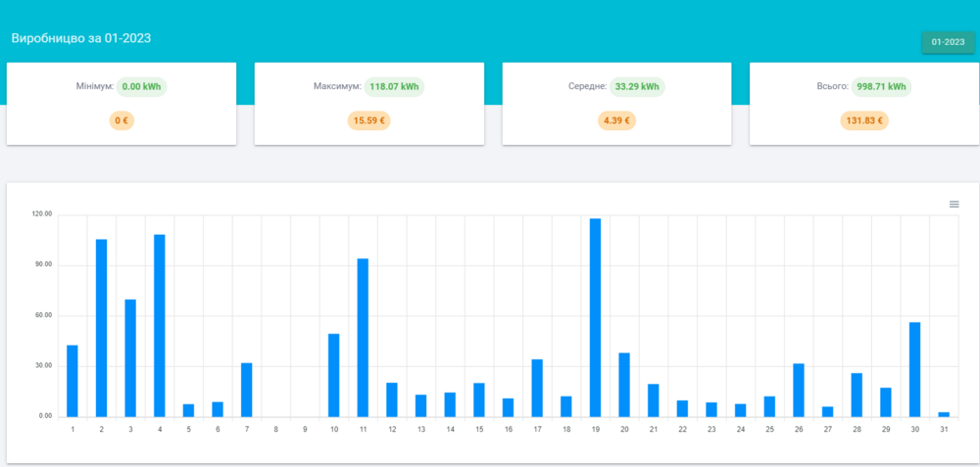Click the Мінімум label
Viewport: 980px width, 467px height.
95,87
